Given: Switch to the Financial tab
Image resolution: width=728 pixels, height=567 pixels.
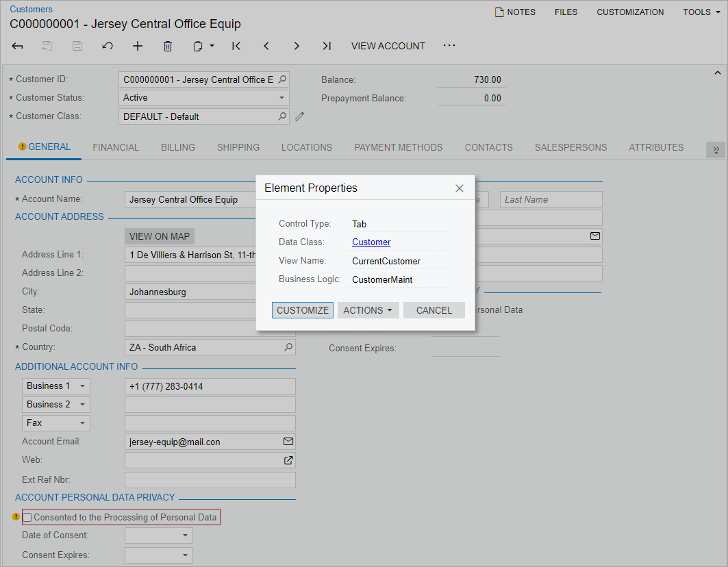Looking at the screenshot, I should point(116,147).
